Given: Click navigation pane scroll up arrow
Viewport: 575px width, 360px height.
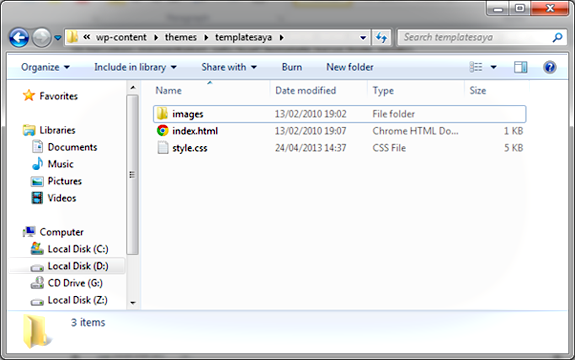Looking at the screenshot, I should pyautogui.click(x=133, y=88).
